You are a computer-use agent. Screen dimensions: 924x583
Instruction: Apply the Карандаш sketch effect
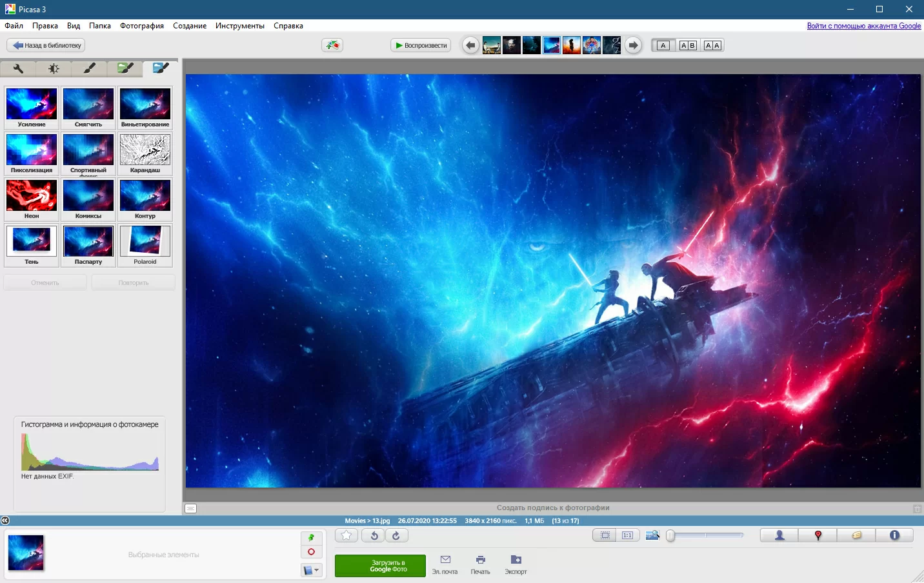click(x=145, y=153)
